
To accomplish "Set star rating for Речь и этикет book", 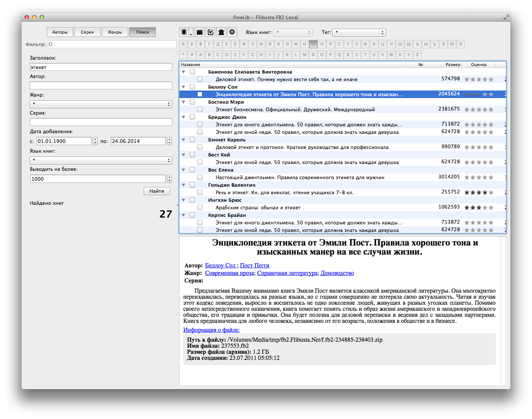I will (x=479, y=192).
